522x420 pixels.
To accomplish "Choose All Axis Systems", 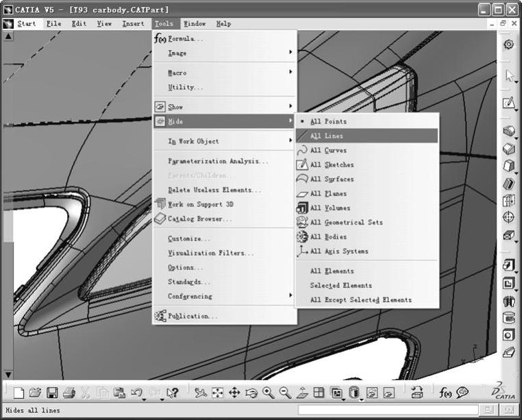I will coord(367,251).
